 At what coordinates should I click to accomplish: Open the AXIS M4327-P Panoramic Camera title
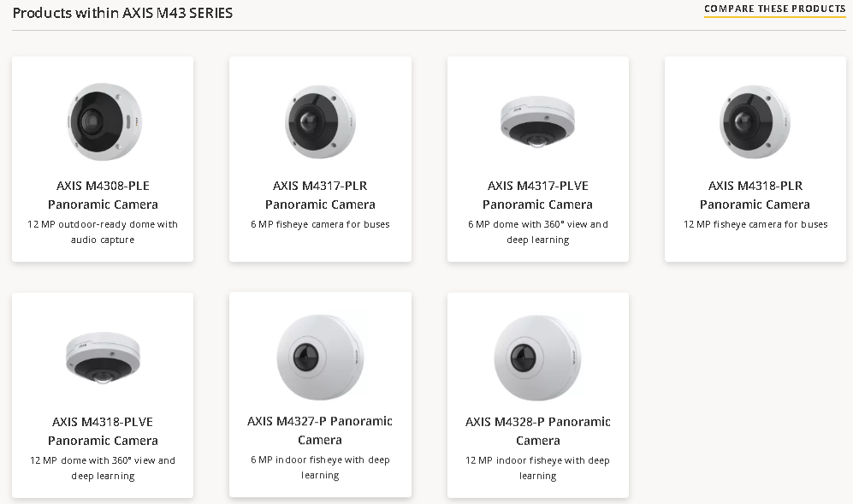click(x=320, y=430)
